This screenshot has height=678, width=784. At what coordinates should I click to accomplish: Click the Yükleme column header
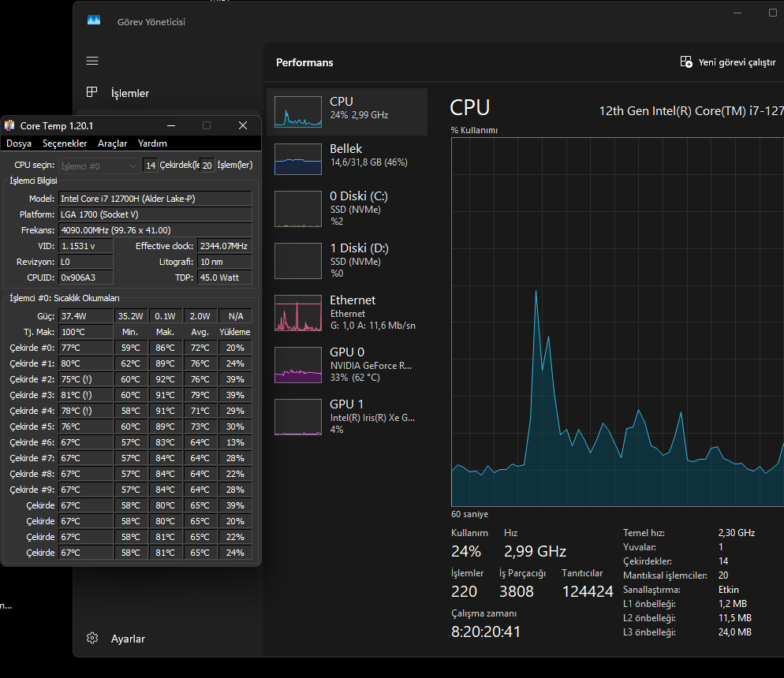[235, 332]
